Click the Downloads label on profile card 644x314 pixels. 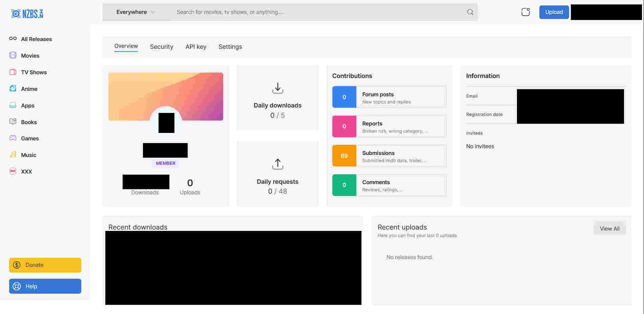pyautogui.click(x=145, y=193)
